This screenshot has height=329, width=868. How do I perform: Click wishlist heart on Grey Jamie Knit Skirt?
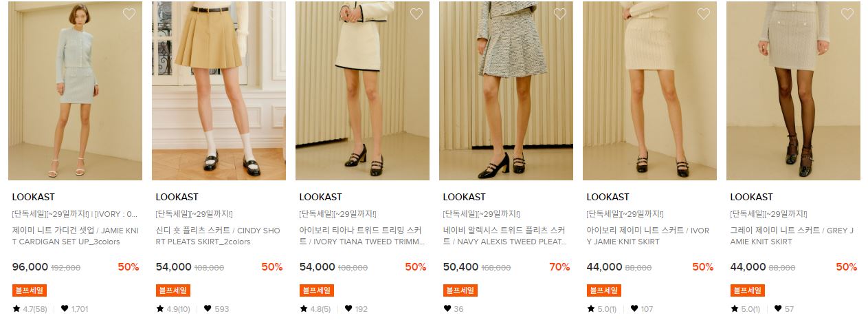pos(847,14)
